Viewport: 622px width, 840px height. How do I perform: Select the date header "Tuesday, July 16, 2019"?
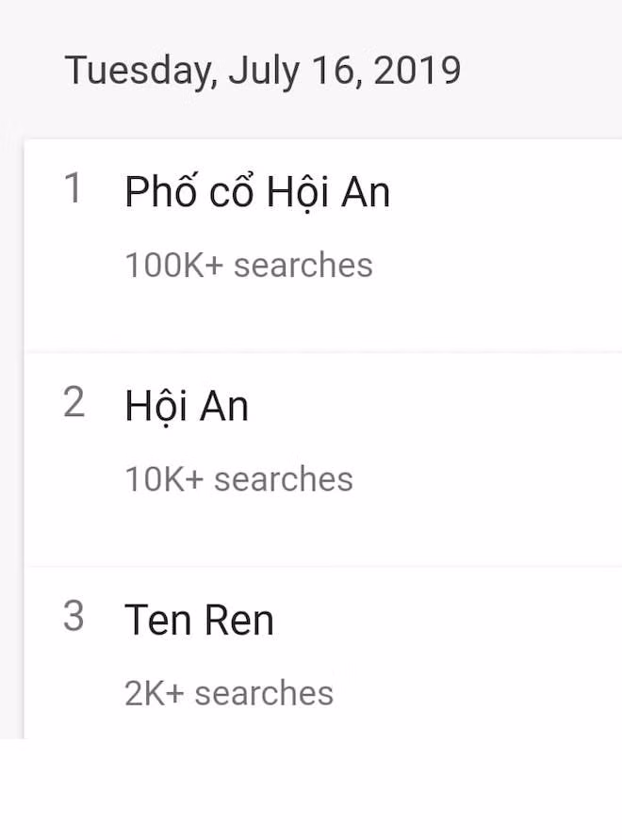264,70
